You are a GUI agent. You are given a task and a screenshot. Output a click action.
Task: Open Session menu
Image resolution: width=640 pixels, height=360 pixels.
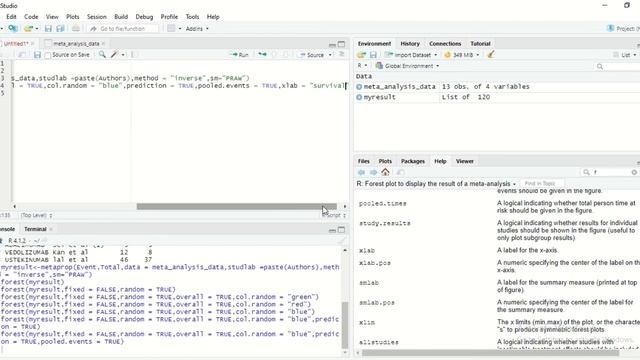(x=96, y=17)
